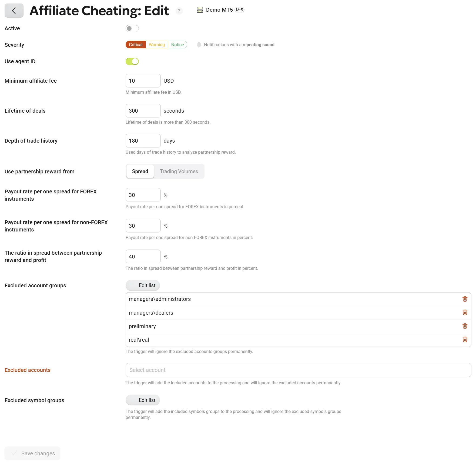Viewport: 476px width, 464px height.
Task: Turn off the Use agent ID switch
Action: coord(132,61)
